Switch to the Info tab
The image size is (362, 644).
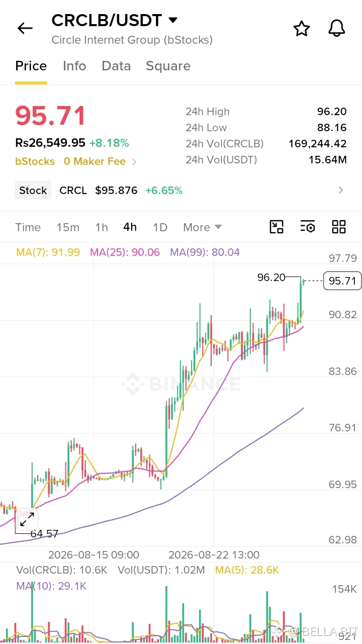(74, 66)
